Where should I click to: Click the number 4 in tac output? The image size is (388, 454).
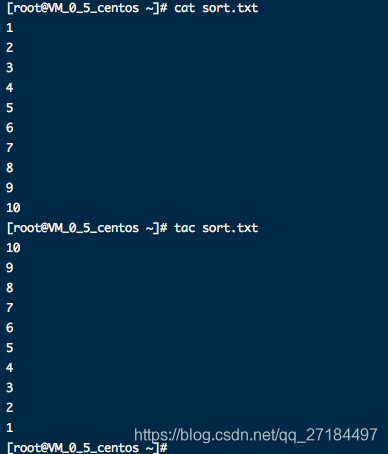pos(10,368)
